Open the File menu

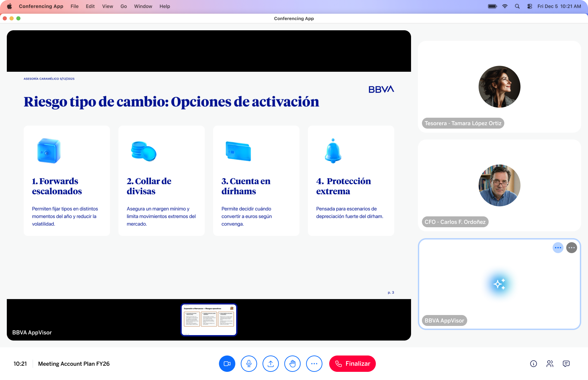[x=75, y=6]
